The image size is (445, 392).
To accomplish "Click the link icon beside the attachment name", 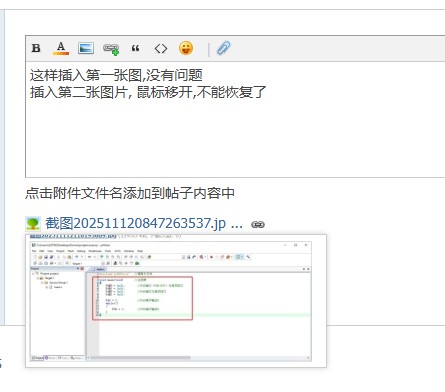I will pos(258,225).
